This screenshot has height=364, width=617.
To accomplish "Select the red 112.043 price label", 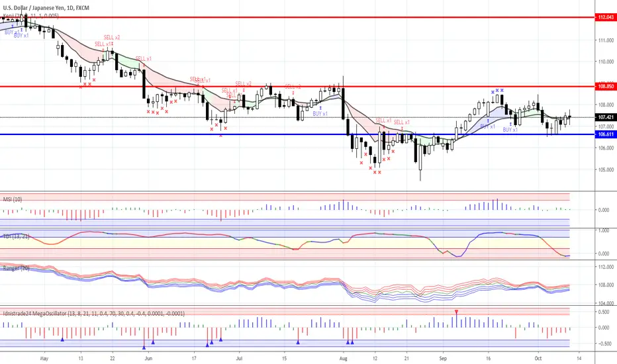I will click(x=606, y=17).
